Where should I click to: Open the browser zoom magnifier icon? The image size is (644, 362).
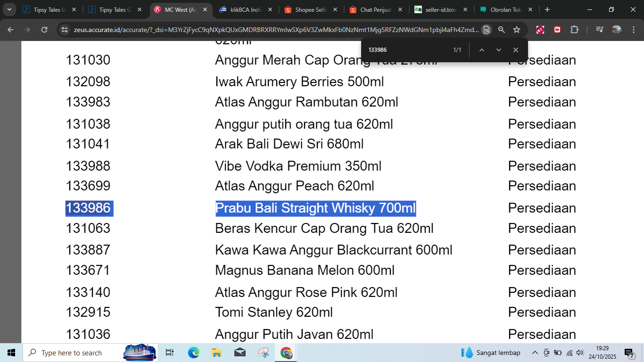[x=502, y=30]
